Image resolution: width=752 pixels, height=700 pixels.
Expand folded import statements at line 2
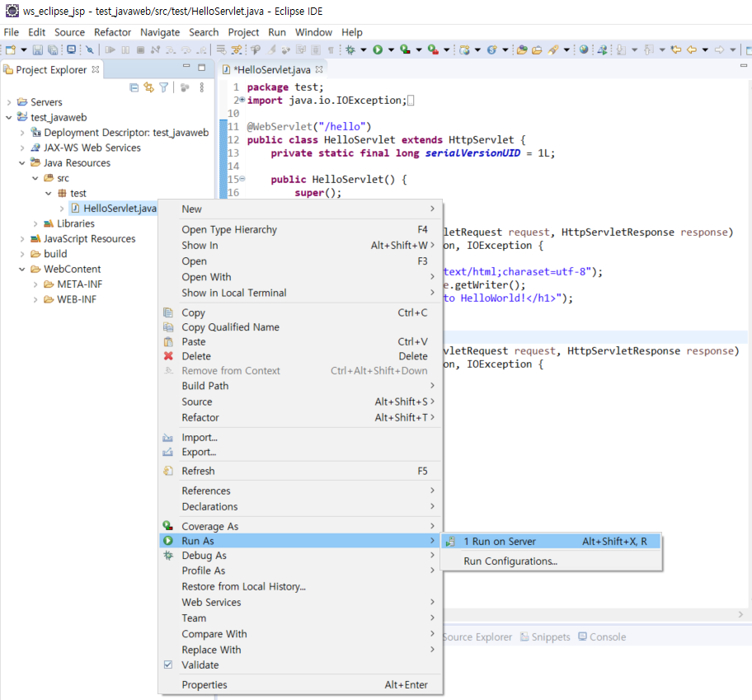click(x=242, y=100)
